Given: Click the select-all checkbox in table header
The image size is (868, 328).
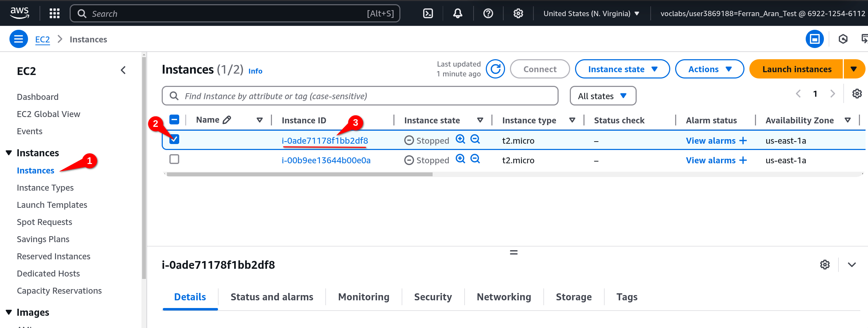Looking at the screenshot, I should point(174,119).
